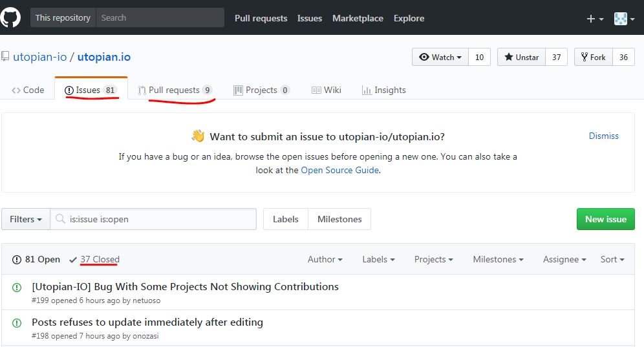Dismiss the submit issue banner
The width and height of the screenshot is (644, 347).
[x=603, y=136]
